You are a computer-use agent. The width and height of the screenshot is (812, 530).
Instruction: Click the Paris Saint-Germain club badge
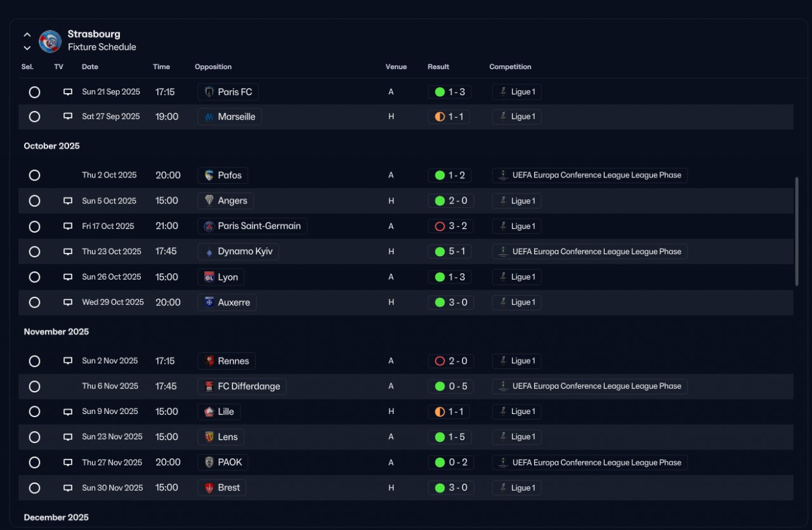pyautogui.click(x=209, y=226)
